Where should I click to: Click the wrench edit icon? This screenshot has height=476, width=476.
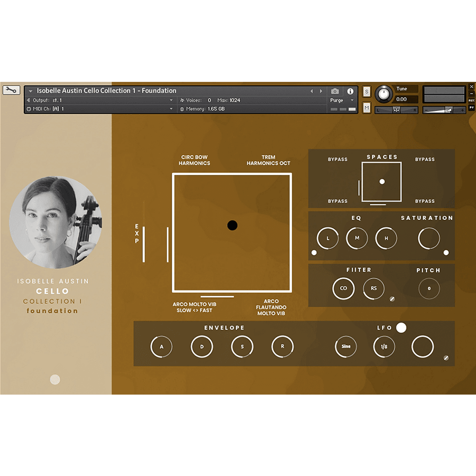pos(11,90)
